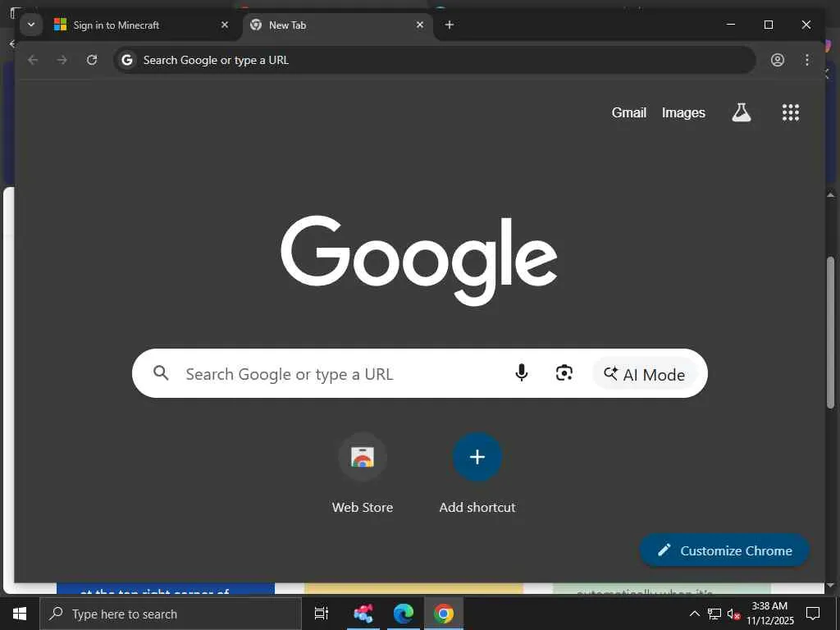Open the Chrome profile icon
This screenshot has height=630, width=840.
click(x=778, y=60)
